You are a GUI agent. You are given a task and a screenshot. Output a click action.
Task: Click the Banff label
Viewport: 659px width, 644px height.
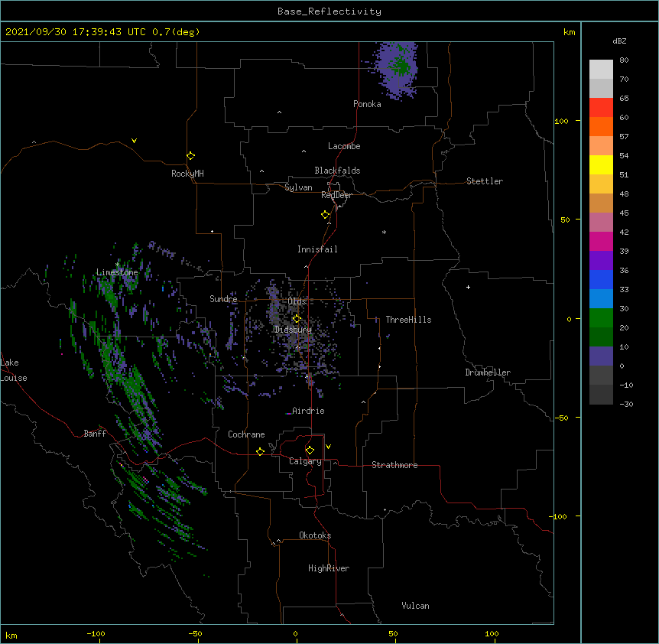click(95, 434)
